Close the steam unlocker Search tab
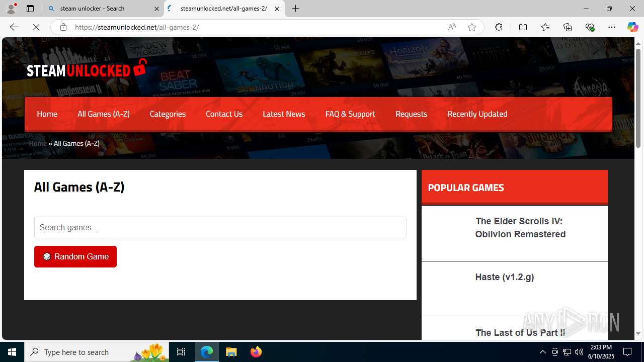Image resolution: width=644 pixels, height=362 pixels. tap(156, 9)
